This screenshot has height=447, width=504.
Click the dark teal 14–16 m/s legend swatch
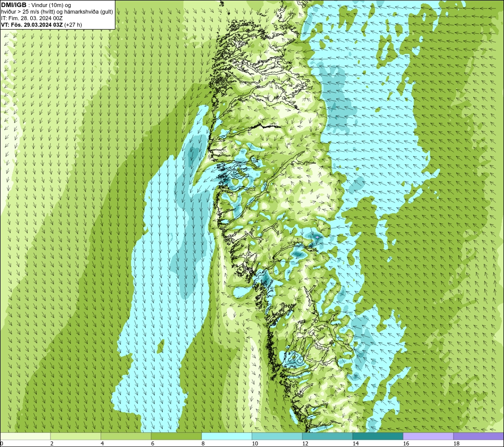point(377,436)
